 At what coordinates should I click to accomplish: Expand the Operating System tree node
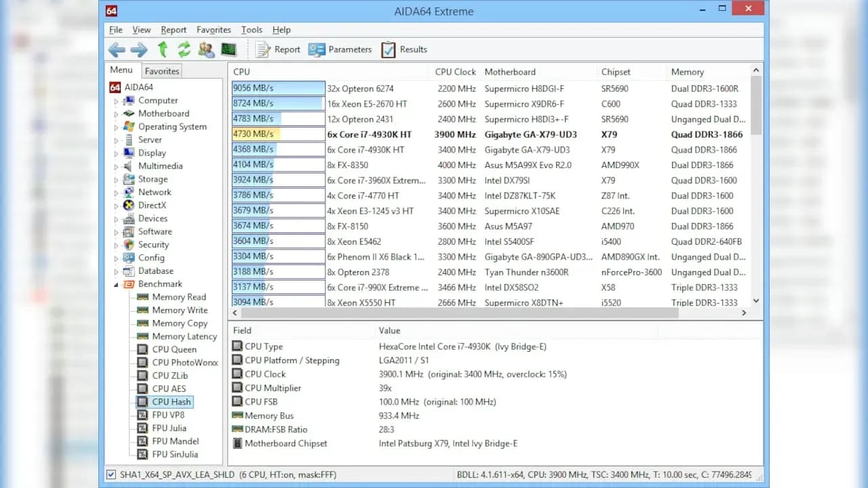pos(116,127)
